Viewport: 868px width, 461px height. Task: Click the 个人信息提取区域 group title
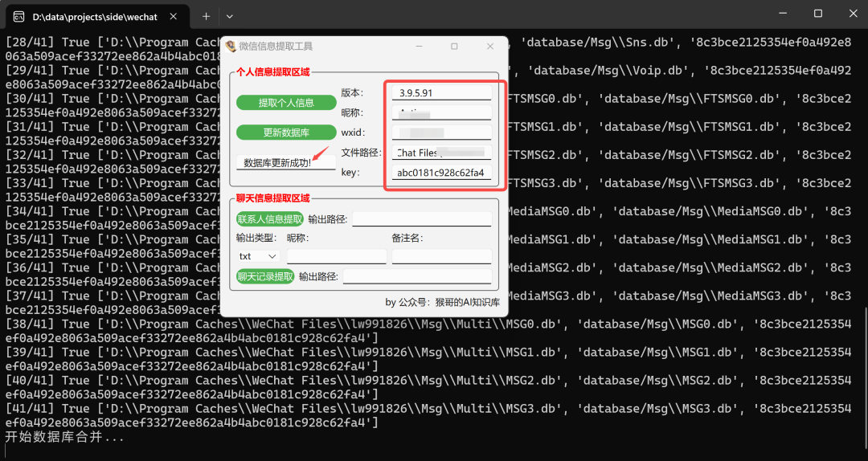[273, 71]
